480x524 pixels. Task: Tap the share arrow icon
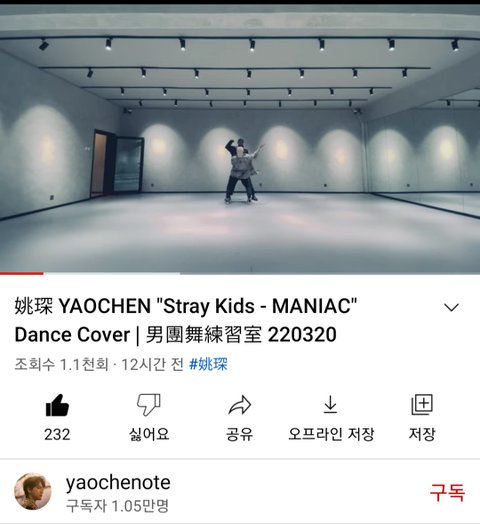pos(240,405)
